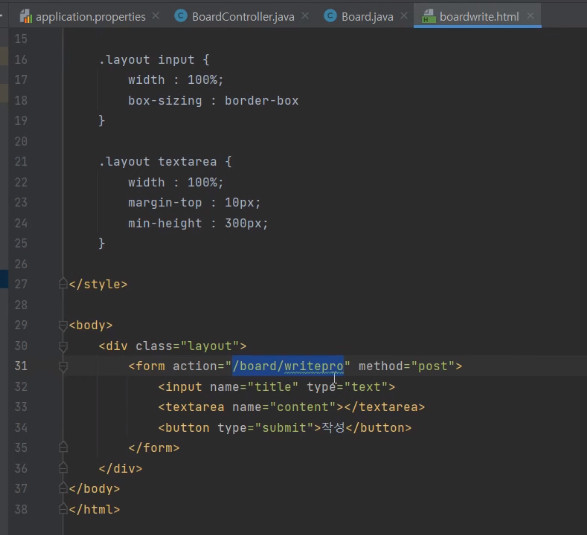
Task: Click the fold marker at closing form line 35
Action: 63,447
